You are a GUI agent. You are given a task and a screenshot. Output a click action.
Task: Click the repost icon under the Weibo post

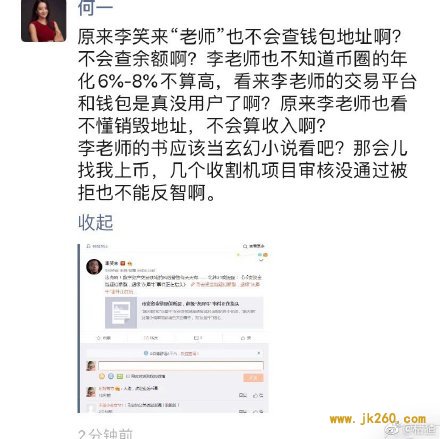click(x=146, y=338)
